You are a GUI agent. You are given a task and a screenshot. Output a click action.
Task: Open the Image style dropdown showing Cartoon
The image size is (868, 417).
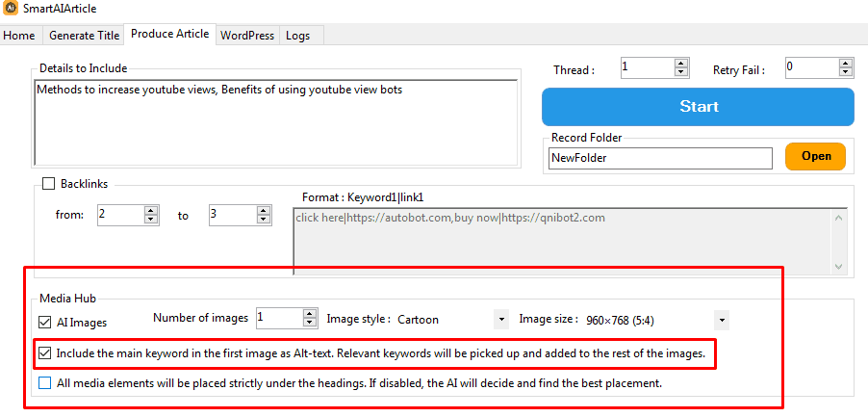[501, 320]
